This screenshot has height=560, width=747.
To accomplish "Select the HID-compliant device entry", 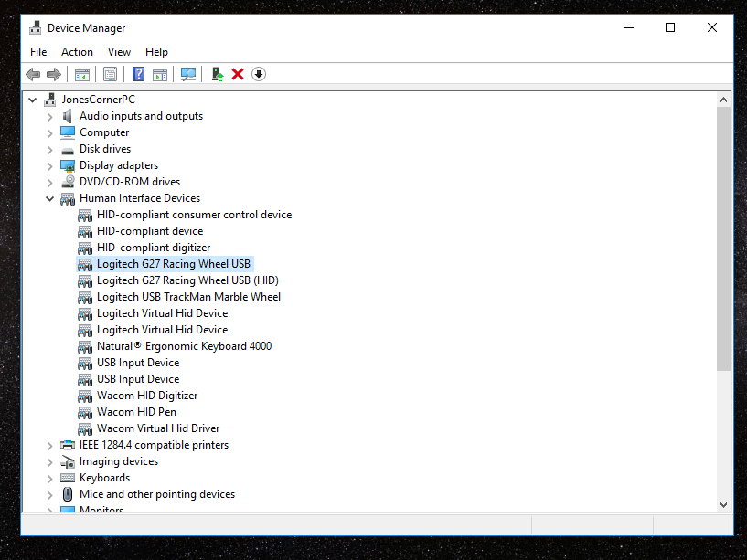I will (150, 231).
